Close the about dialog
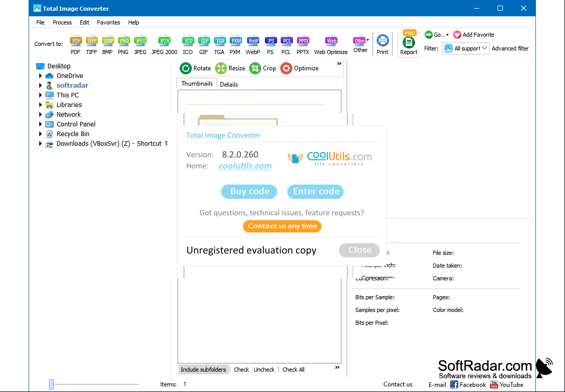Screen dimensions: 565x392 click(359, 250)
